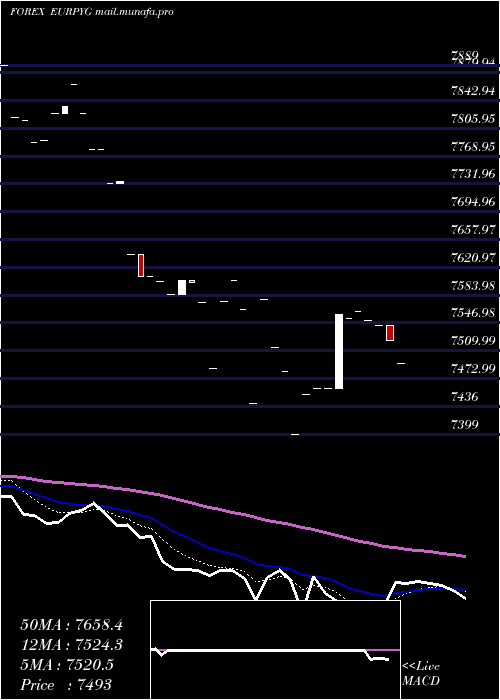
Task: Click the 5MA : 7520.5 readout
Action: (67, 665)
